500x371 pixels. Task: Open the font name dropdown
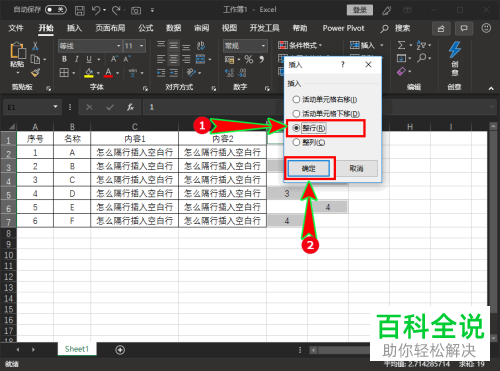tap(119, 46)
